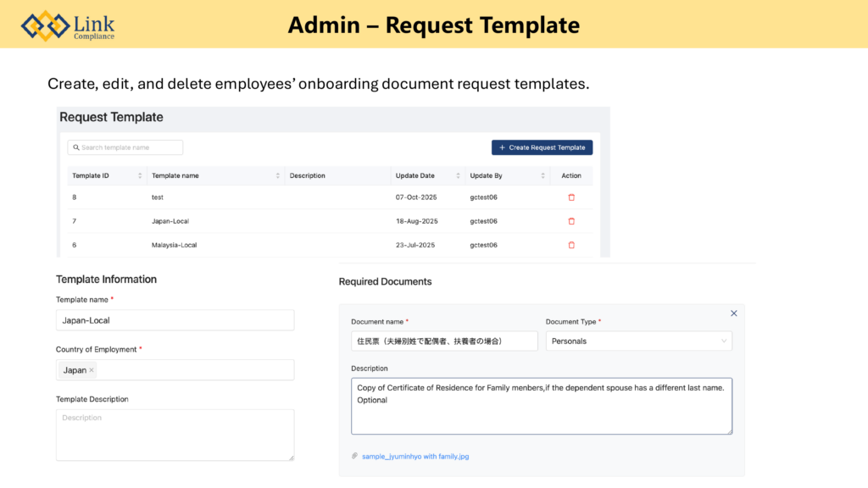This screenshot has height=488, width=868.
Task: Sort the table by Template ID
Action: [x=140, y=175]
